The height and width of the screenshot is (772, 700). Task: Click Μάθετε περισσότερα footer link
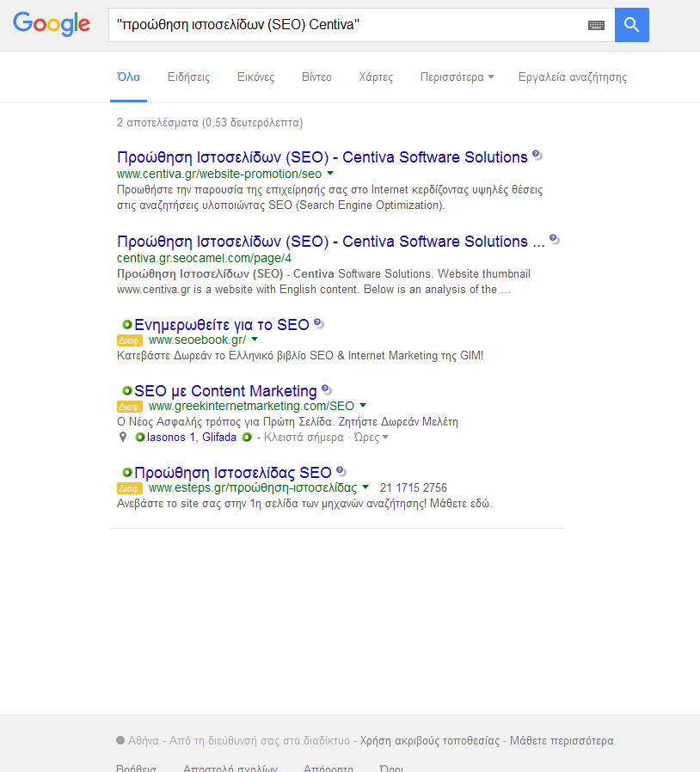(x=562, y=740)
